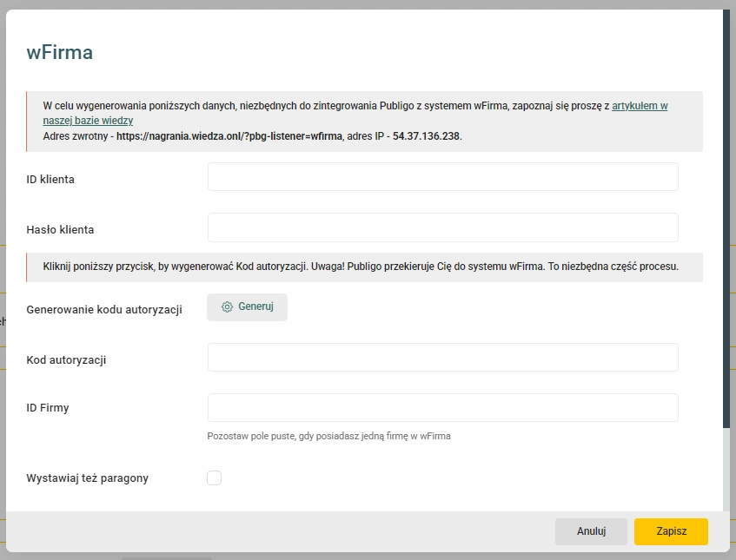The height and width of the screenshot is (560, 736).
Task: Click the Pozostaw pole puste hint text
Action: click(328, 436)
